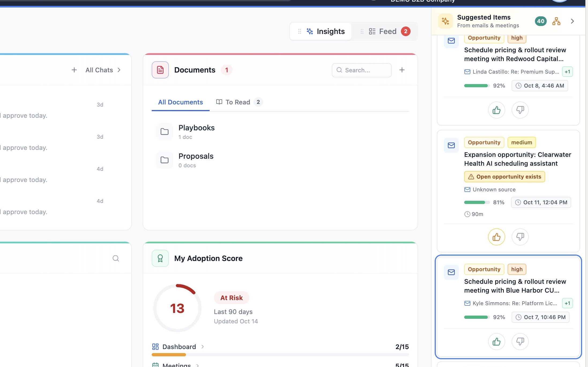Click the Oct 11, 12:04 PM timestamp
This screenshot has width=588, height=367.
coord(541,202)
